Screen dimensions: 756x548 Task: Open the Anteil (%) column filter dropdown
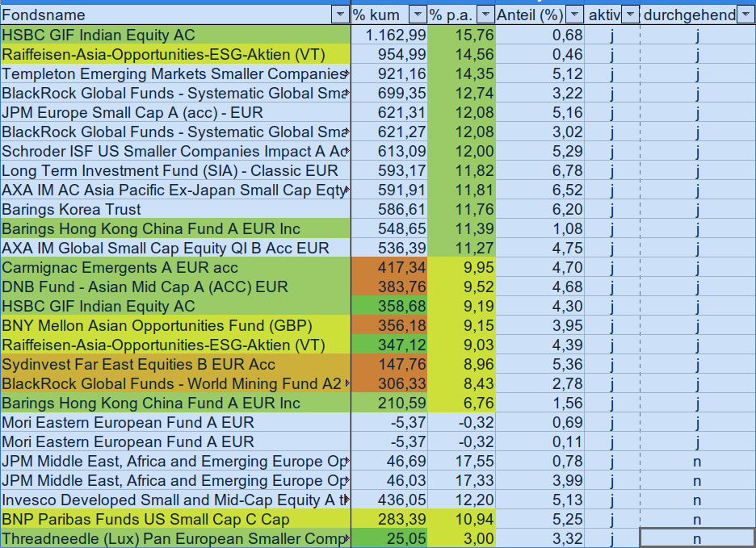click(x=573, y=15)
